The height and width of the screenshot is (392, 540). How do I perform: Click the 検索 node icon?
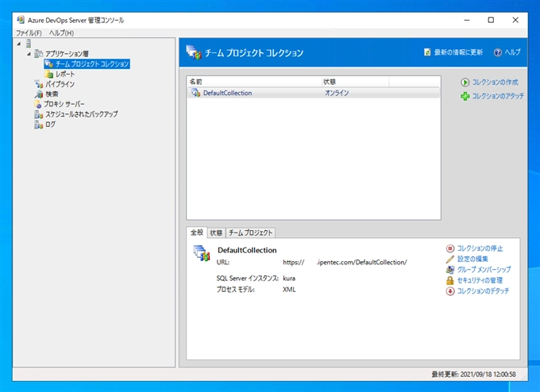click(x=39, y=94)
